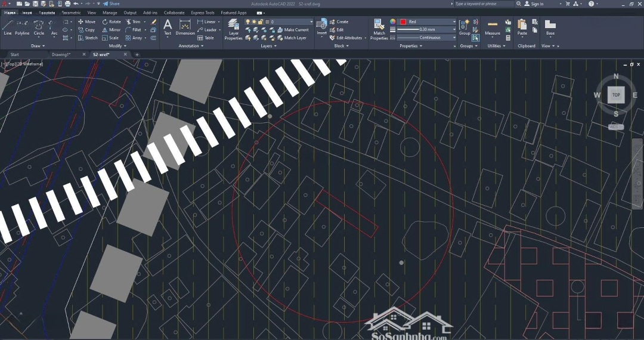This screenshot has height=340, width=644.
Task: Open the Layer Properties manager
Action: 233,29
